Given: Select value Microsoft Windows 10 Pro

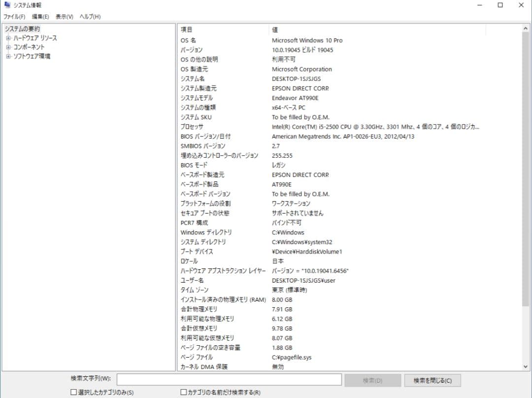Looking at the screenshot, I should pos(307,40).
